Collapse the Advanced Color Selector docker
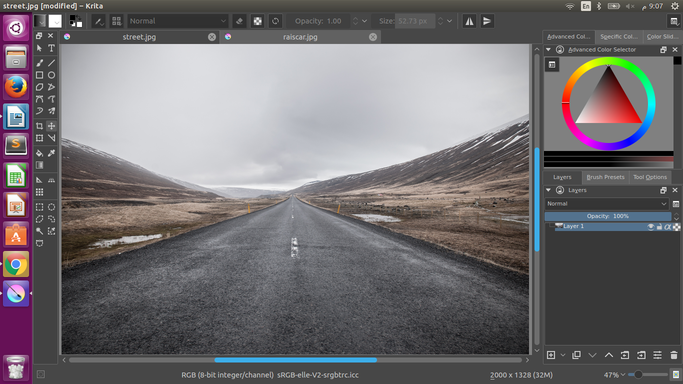 pos(548,50)
